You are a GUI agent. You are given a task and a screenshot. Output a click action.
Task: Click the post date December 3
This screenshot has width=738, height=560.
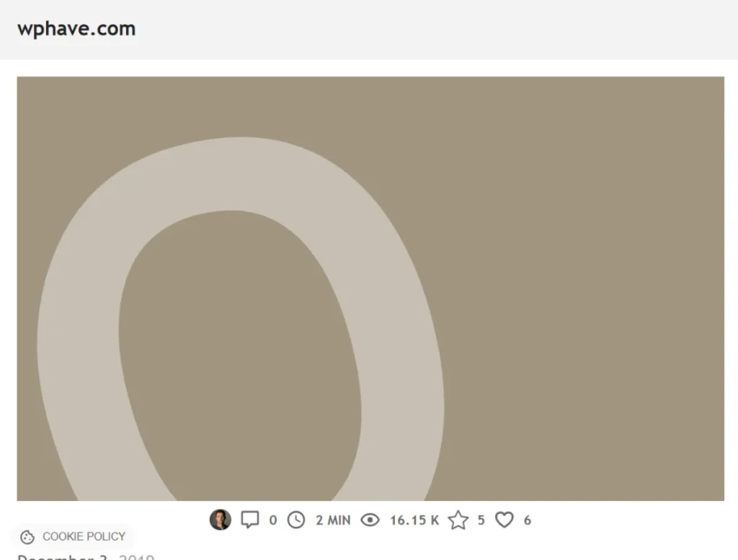[x=62, y=556]
